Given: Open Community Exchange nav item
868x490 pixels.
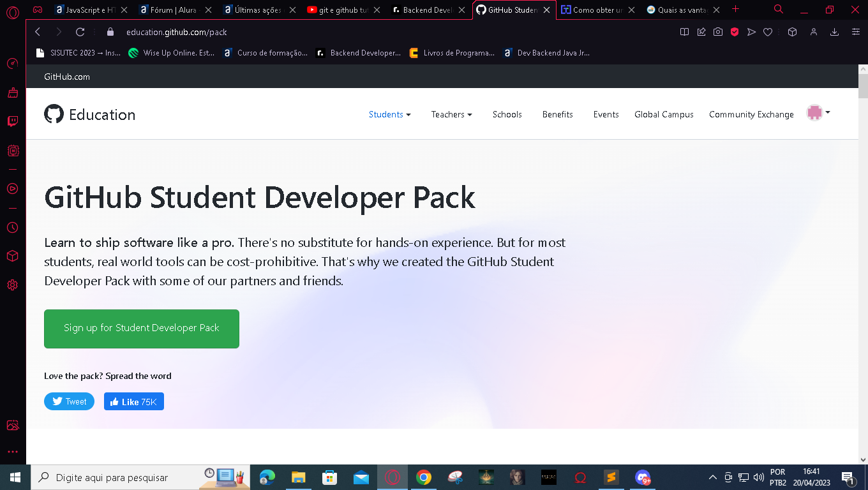Looking at the screenshot, I should point(751,114).
